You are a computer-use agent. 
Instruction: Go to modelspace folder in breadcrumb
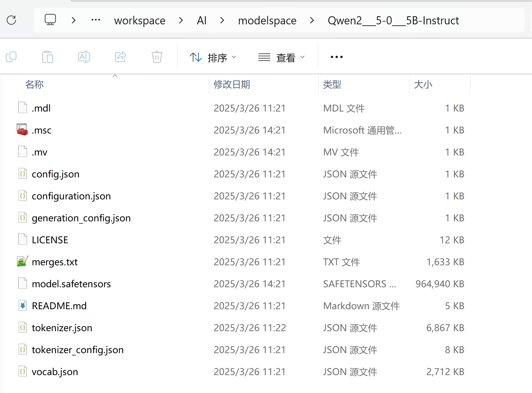tap(267, 21)
